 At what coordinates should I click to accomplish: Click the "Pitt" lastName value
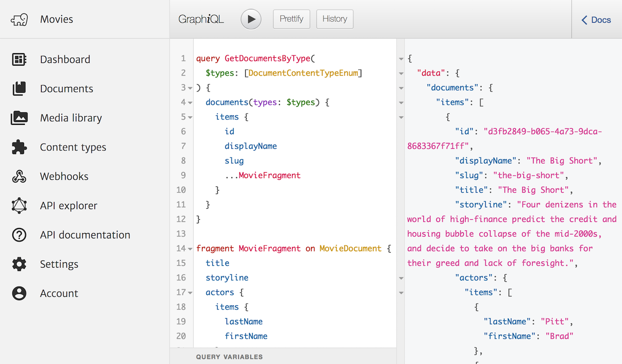point(554,321)
